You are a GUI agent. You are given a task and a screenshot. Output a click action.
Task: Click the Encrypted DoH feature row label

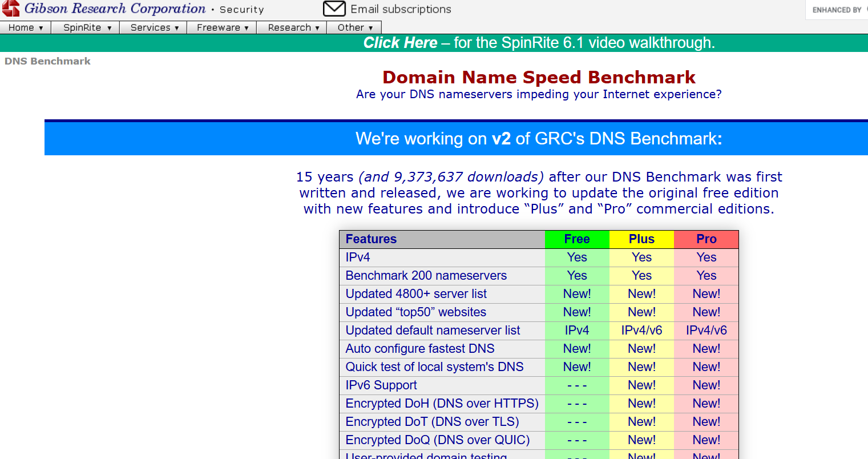(442, 404)
